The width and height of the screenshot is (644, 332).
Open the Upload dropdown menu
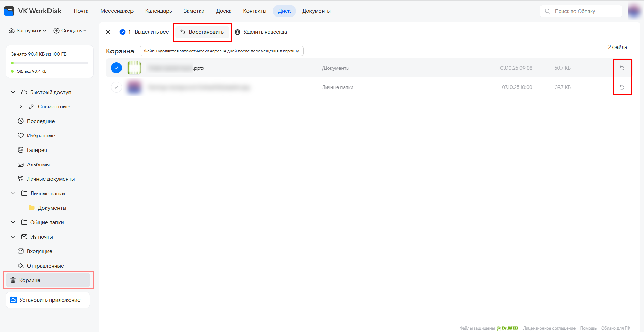pyautogui.click(x=28, y=31)
